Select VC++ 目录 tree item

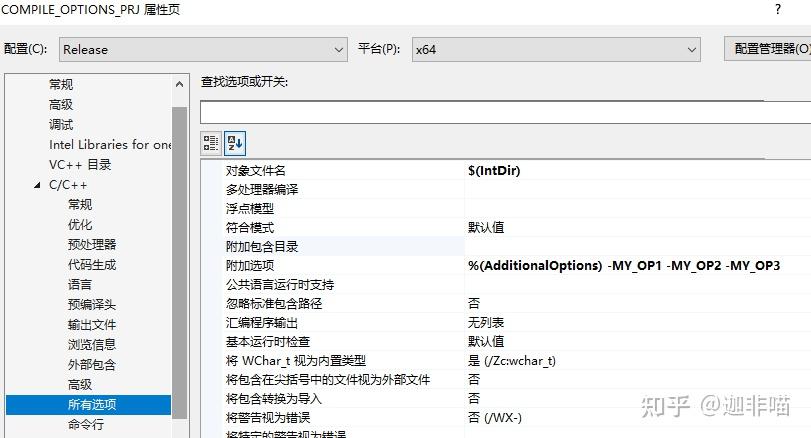point(80,165)
